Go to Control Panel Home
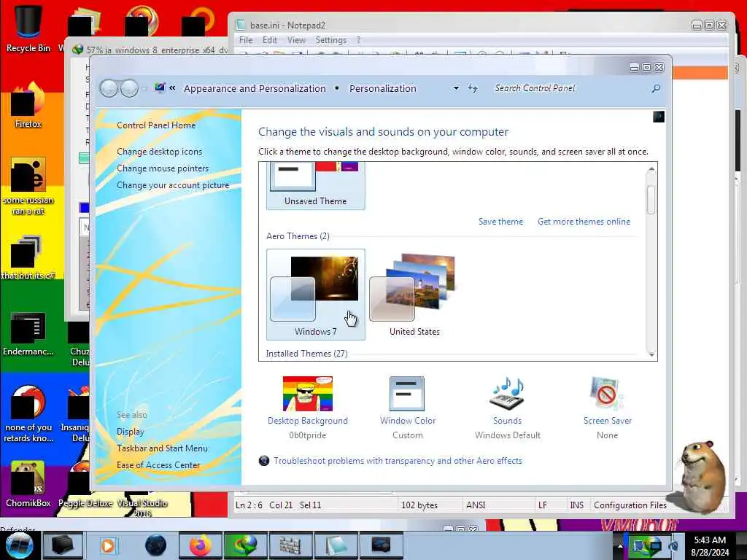The image size is (747, 560). tap(156, 125)
